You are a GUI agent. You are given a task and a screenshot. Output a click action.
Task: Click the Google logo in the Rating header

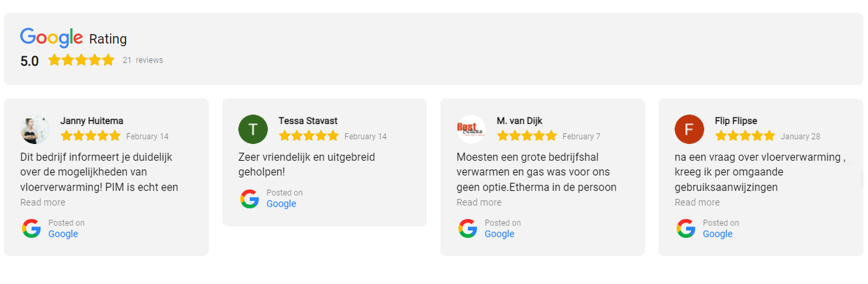click(51, 37)
